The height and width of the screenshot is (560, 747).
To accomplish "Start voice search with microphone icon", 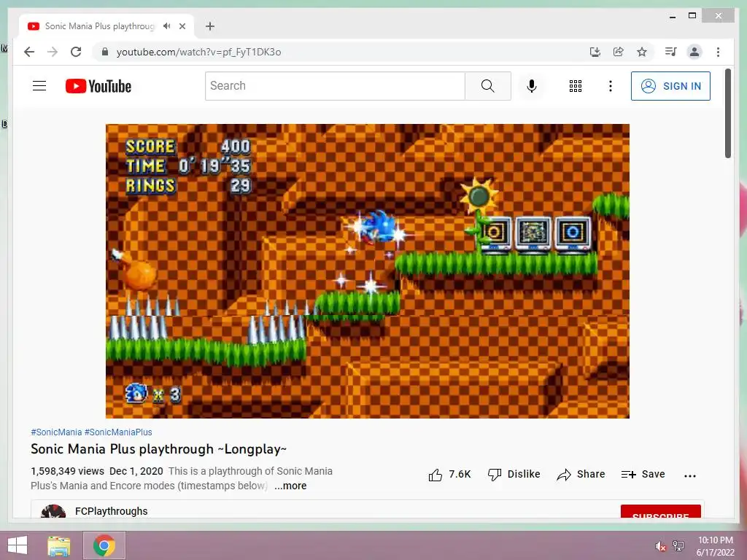I will (x=532, y=86).
